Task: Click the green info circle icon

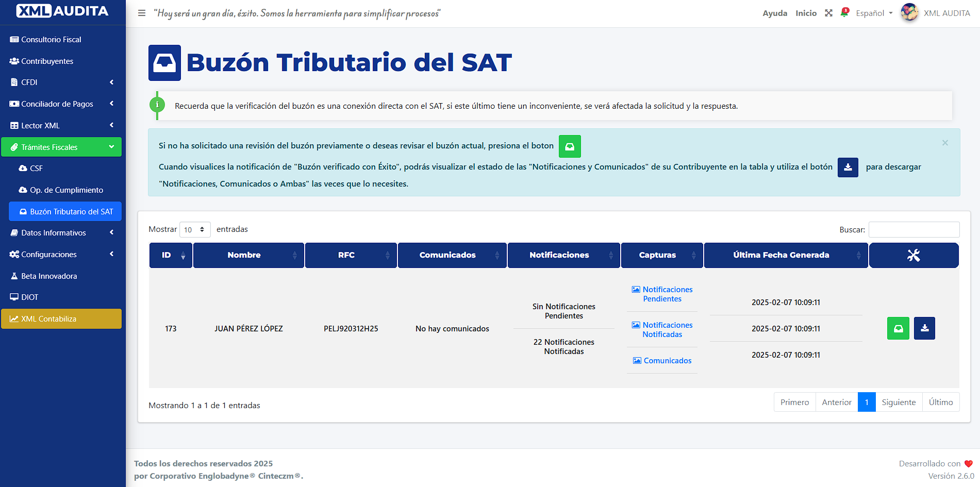Action: click(x=157, y=105)
